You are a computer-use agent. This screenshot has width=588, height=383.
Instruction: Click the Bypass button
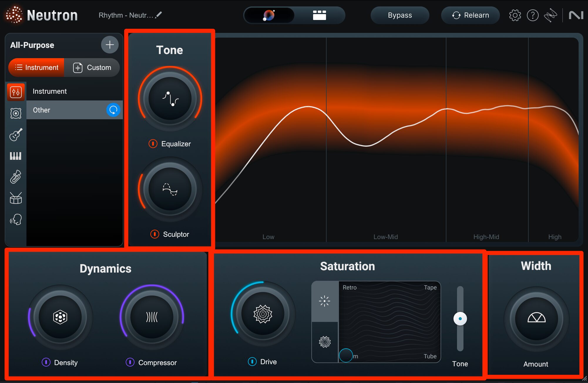click(400, 15)
